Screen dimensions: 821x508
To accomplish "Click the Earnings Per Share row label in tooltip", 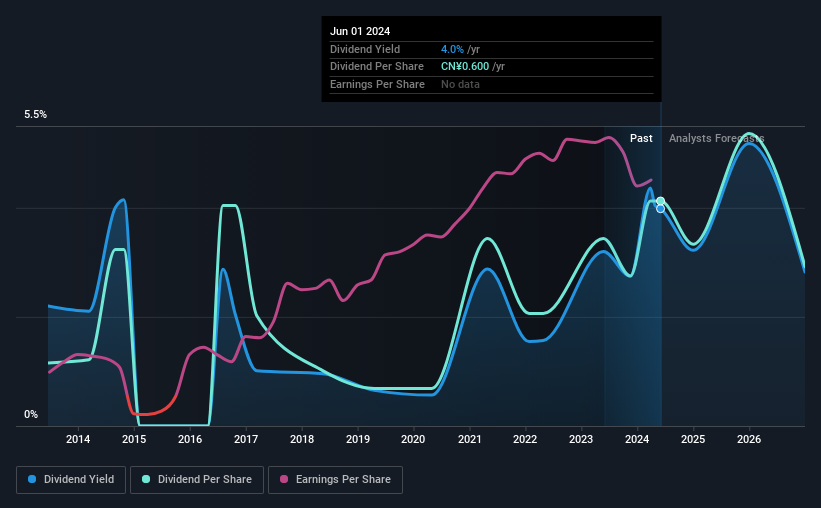I will 378,84.
